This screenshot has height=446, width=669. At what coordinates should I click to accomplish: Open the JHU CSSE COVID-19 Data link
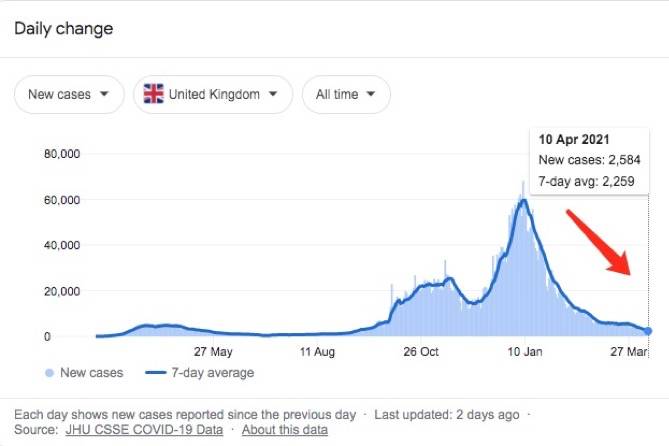[x=142, y=430]
